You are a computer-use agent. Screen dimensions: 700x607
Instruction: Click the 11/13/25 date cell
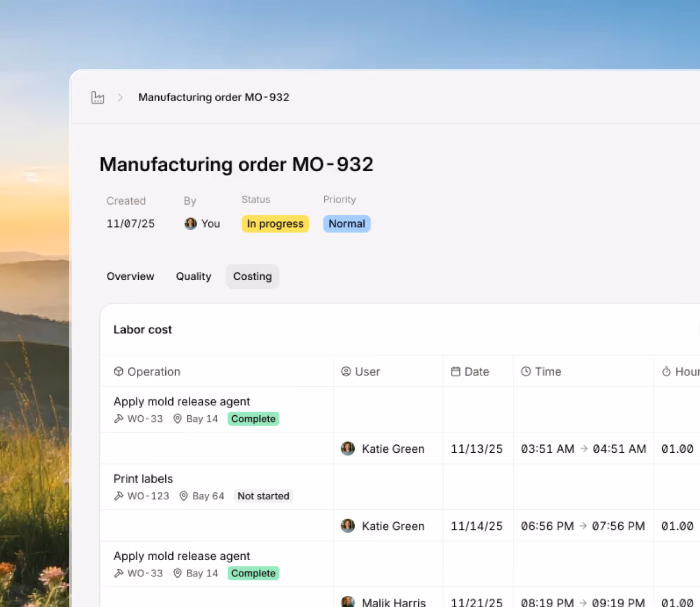[477, 449]
